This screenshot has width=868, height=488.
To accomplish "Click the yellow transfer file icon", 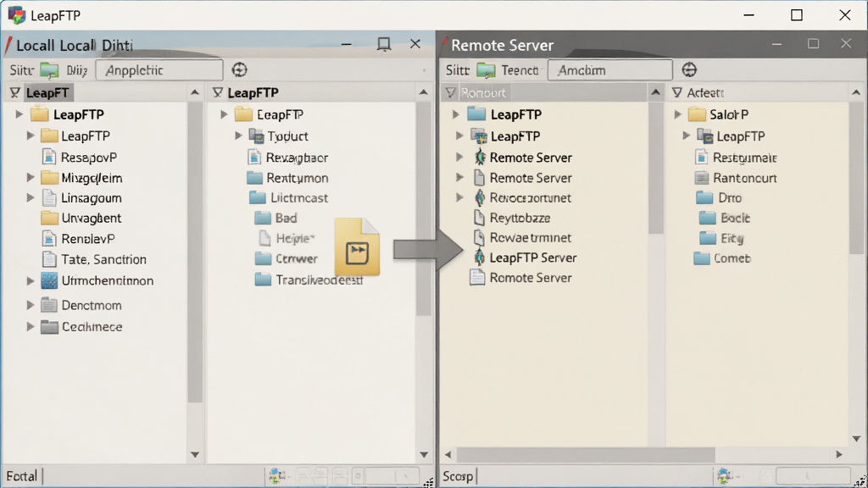I will (x=357, y=247).
